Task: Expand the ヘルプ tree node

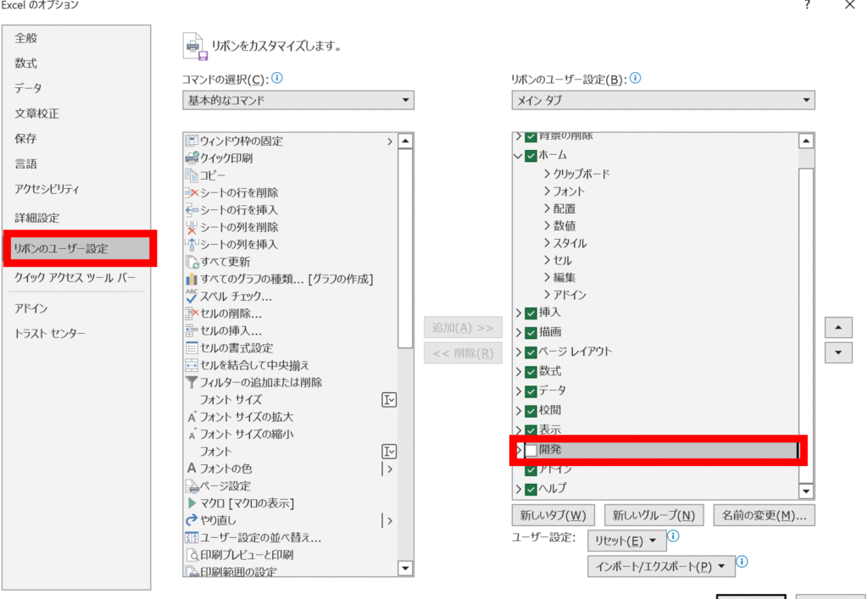Action: pyautogui.click(x=519, y=490)
